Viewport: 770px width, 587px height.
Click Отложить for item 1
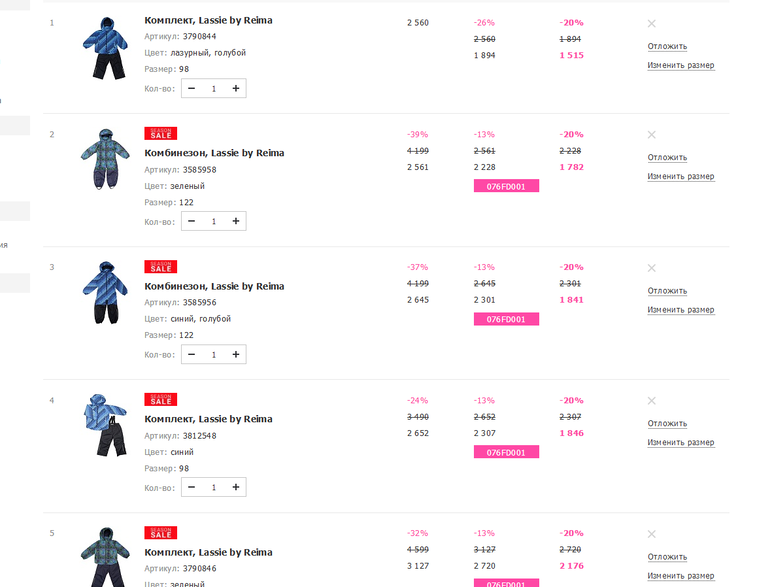(667, 46)
